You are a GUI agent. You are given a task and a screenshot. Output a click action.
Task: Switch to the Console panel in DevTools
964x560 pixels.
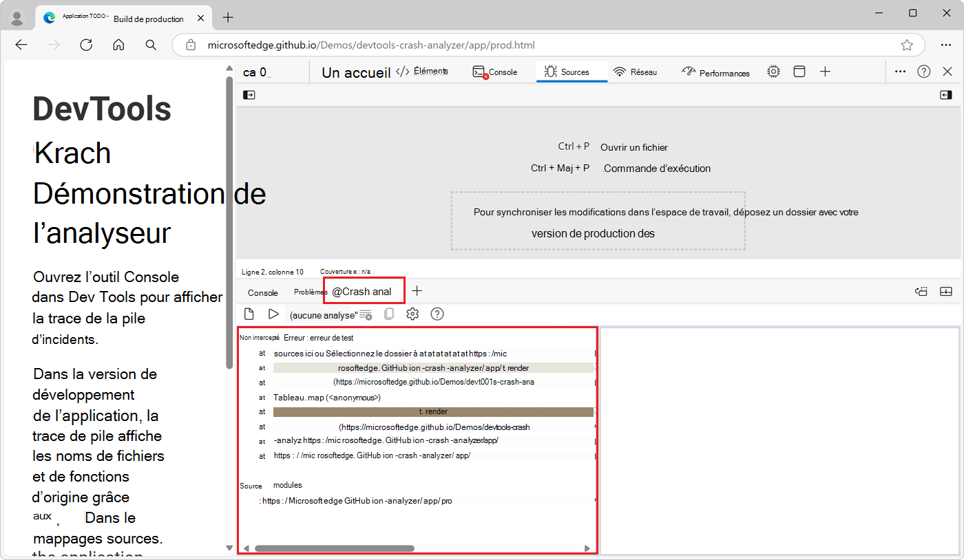click(496, 71)
